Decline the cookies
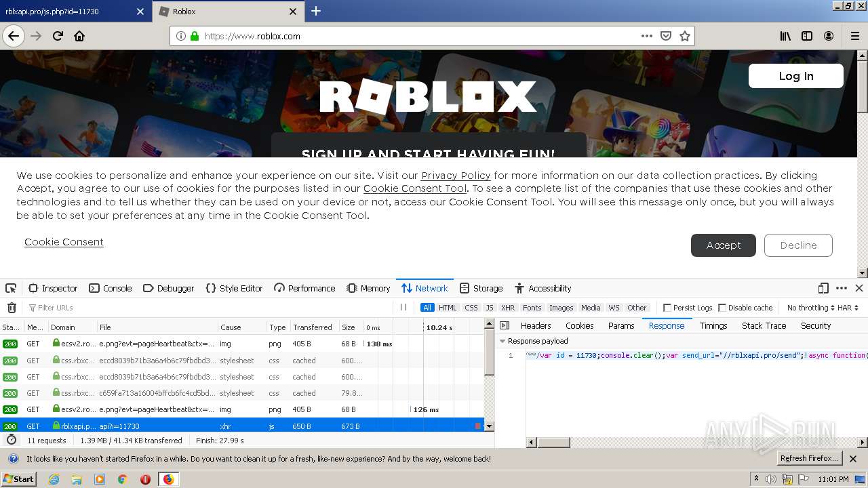Viewport: 868px width, 488px height. click(798, 245)
